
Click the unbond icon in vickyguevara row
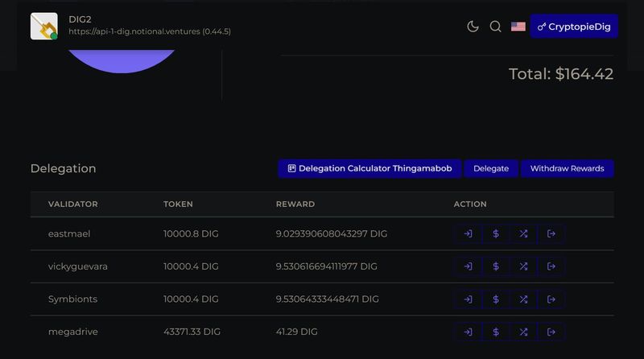coord(551,266)
